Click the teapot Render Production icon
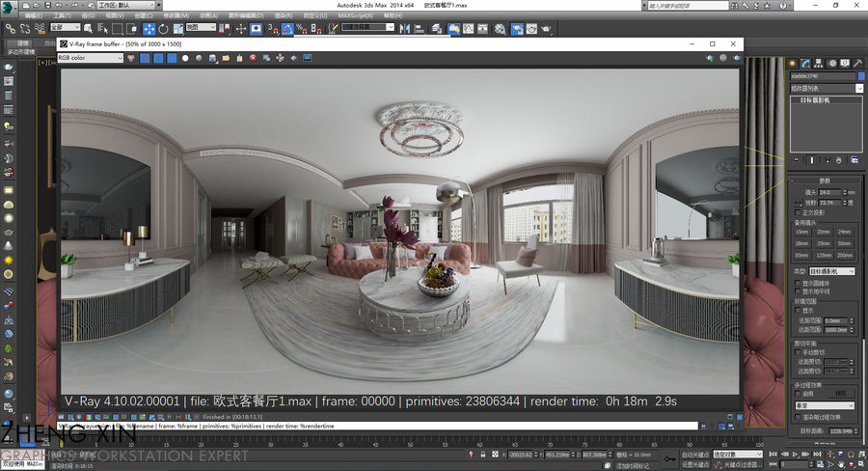Image resolution: width=868 pixels, height=471 pixels. pyautogui.click(x=547, y=29)
